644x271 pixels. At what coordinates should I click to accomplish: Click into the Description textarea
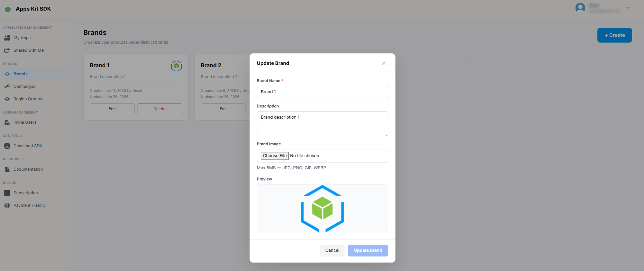pyautogui.click(x=322, y=124)
